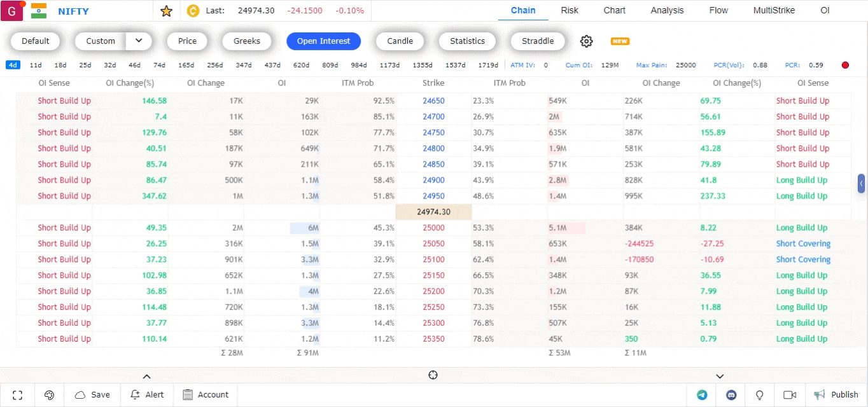Mark NIFTY as favorite with the star
868x407 pixels.
tap(166, 11)
